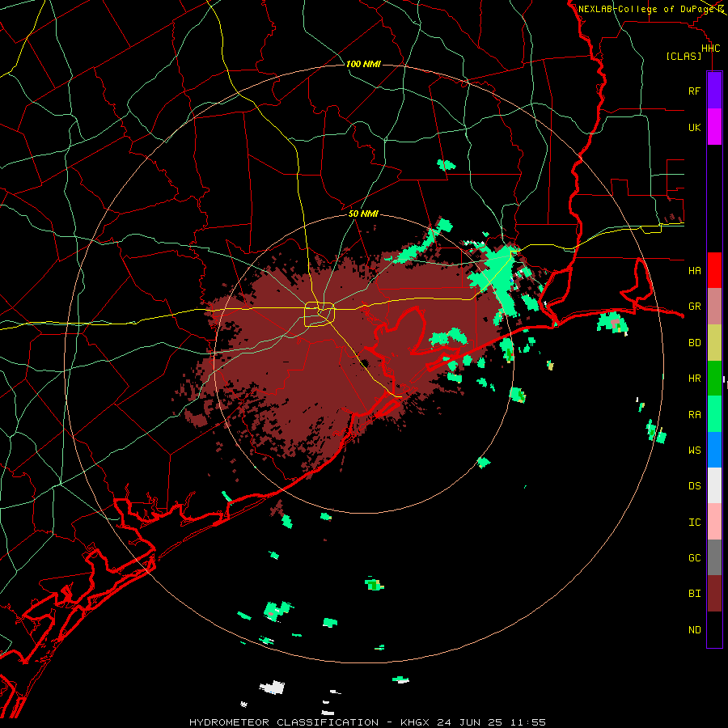728x728 pixels.
Task: Click the 11:55 time stamp
Action: [x=527, y=722]
